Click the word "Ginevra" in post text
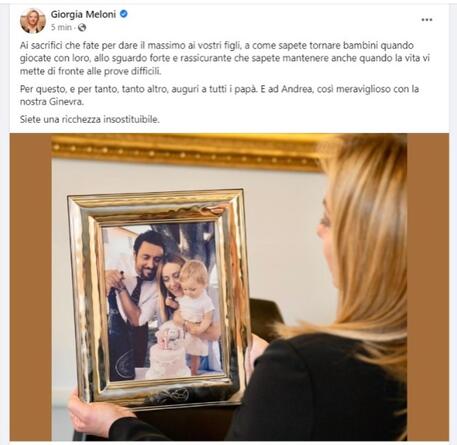The height and width of the screenshot is (445, 457). pyautogui.click(x=66, y=102)
